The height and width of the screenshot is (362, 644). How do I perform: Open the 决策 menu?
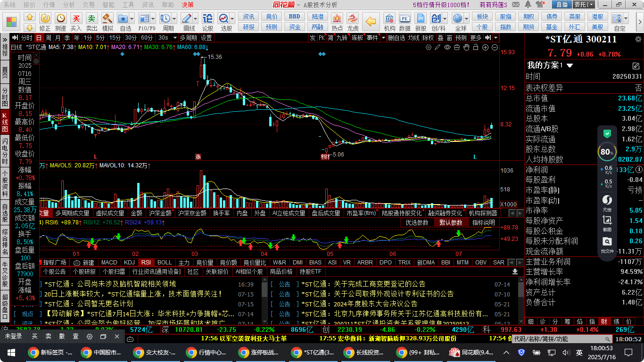pyautogui.click(x=188, y=5)
